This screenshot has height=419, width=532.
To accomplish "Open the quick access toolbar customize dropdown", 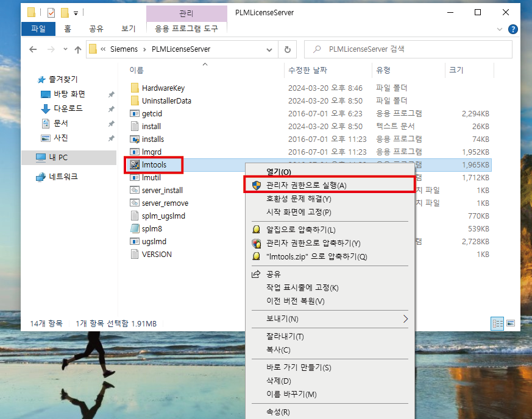I will pyautogui.click(x=76, y=13).
